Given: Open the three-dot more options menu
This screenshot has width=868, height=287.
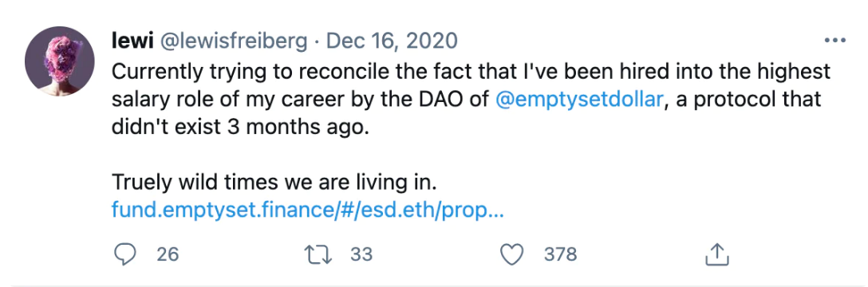Looking at the screenshot, I should click(834, 41).
